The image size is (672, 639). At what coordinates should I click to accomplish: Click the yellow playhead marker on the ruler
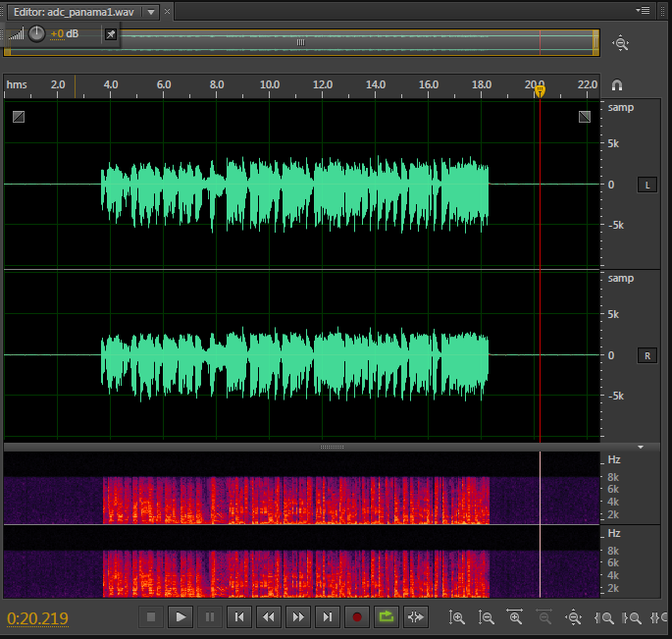(x=540, y=90)
